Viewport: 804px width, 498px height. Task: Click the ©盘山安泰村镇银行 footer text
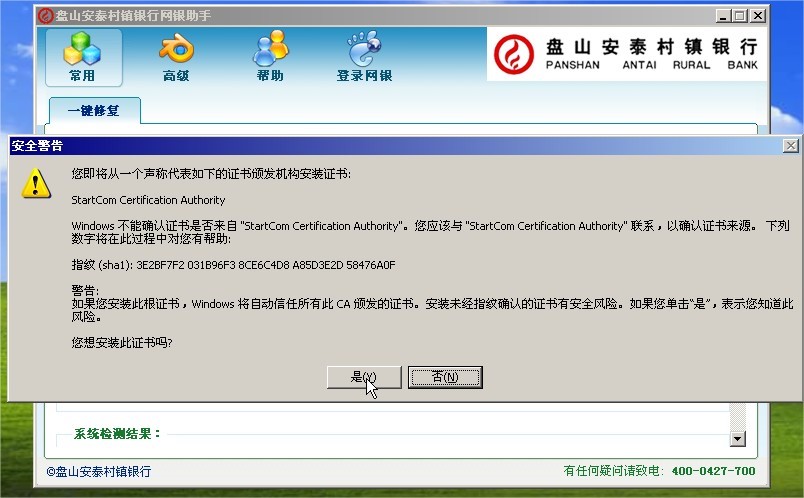coord(98,471)
